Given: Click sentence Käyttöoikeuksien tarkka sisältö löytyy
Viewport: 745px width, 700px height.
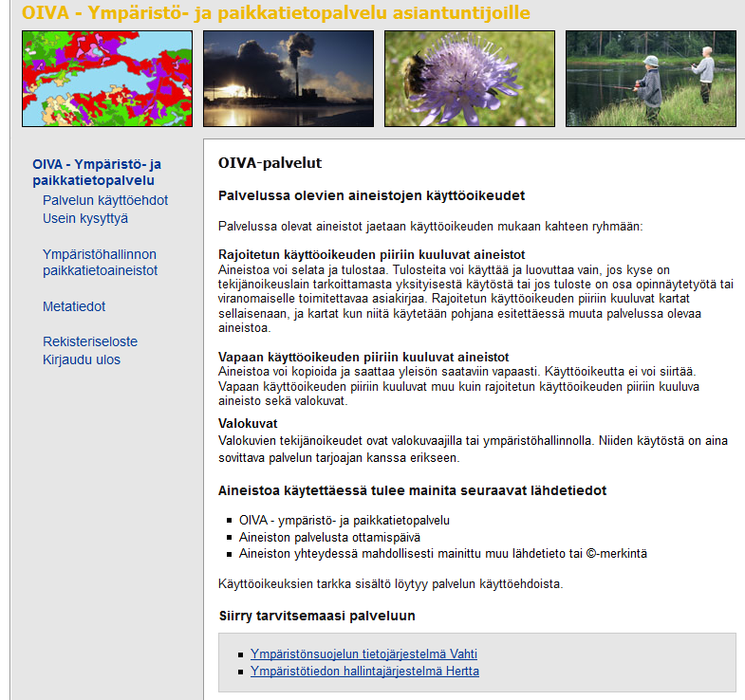Looking at the screenshot, I should [391, 583].
